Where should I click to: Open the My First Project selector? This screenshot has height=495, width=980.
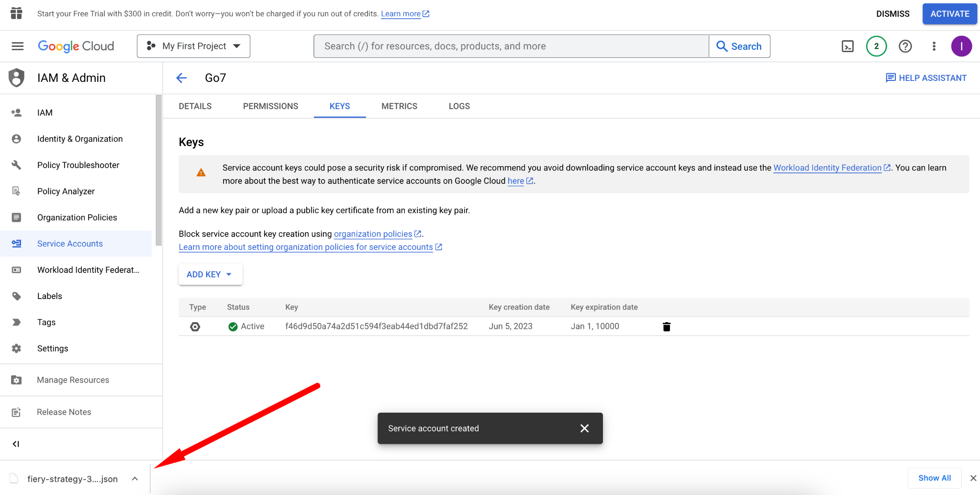tap(193, 46)
